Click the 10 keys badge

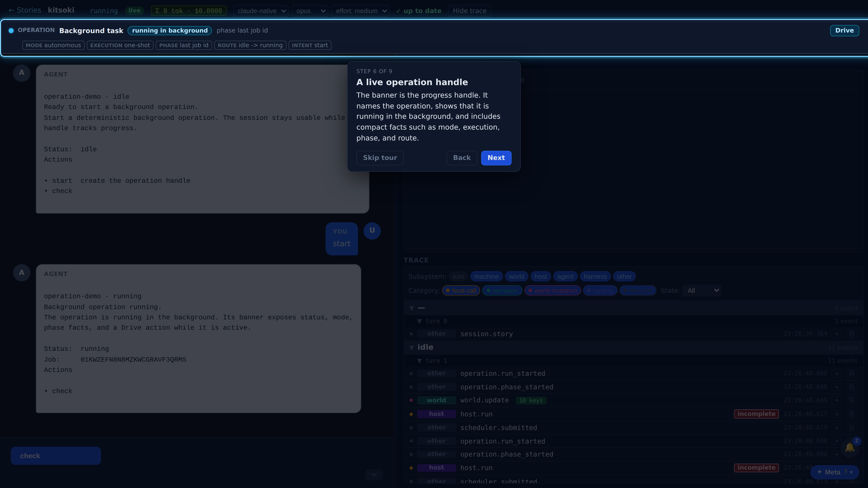531,400
